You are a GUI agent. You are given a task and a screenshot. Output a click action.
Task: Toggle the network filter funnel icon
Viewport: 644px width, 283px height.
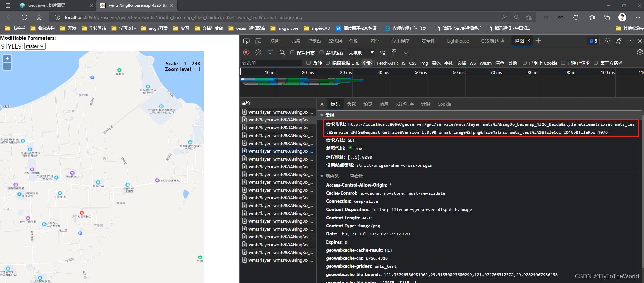(270, 52)
